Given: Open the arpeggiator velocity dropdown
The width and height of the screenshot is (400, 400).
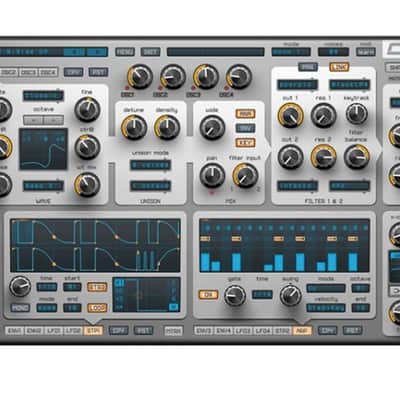Looking at the screenshot, I should [x=326, y=308].
